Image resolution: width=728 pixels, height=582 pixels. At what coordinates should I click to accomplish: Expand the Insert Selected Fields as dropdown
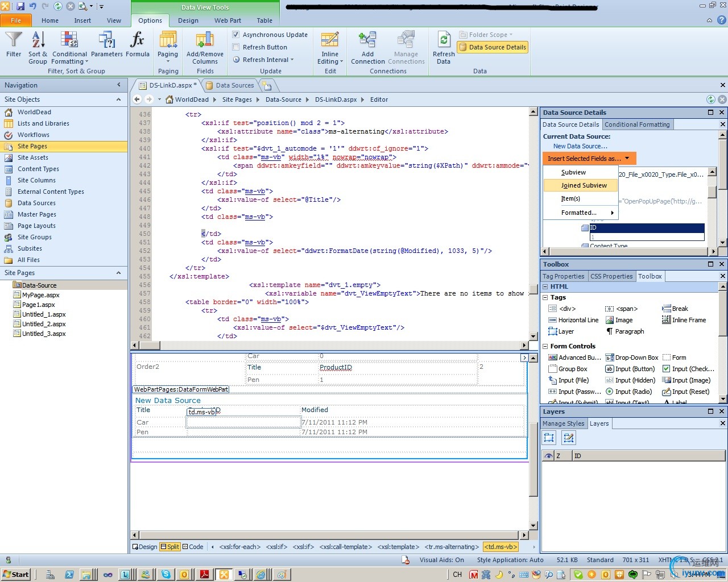[588, 159]
